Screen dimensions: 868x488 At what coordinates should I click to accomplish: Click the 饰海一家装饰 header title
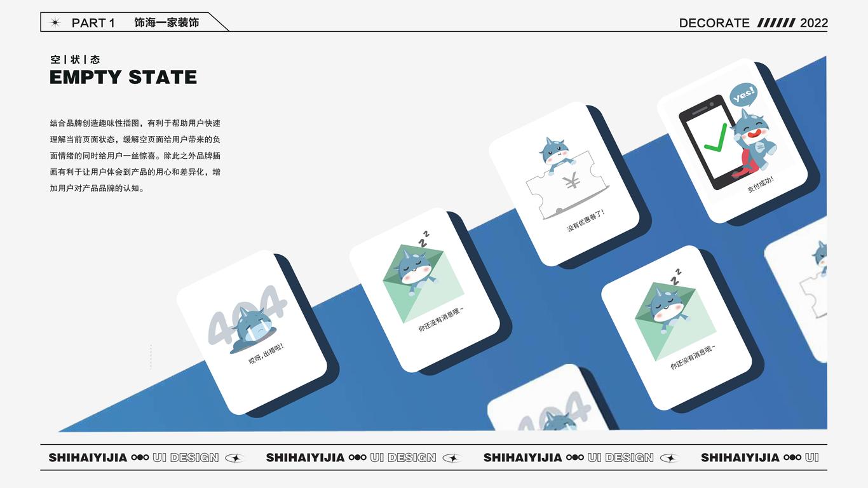pyautogui.click(x=166, y=23)
